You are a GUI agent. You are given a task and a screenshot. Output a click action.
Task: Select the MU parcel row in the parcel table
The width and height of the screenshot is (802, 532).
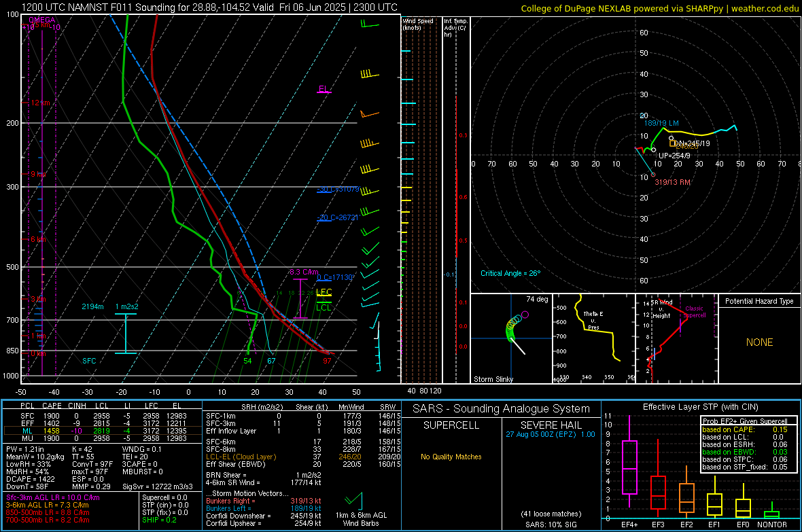[x=103, y=438]
